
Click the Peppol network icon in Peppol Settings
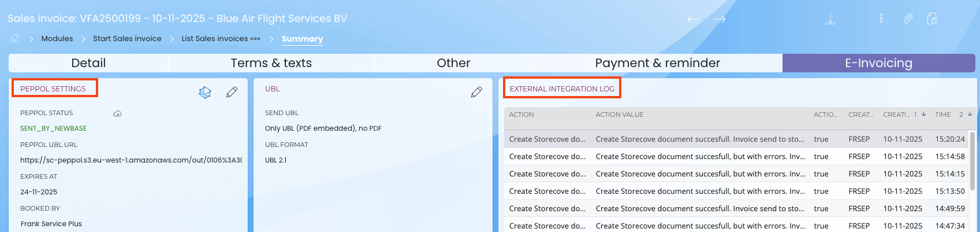pos(205,92)
